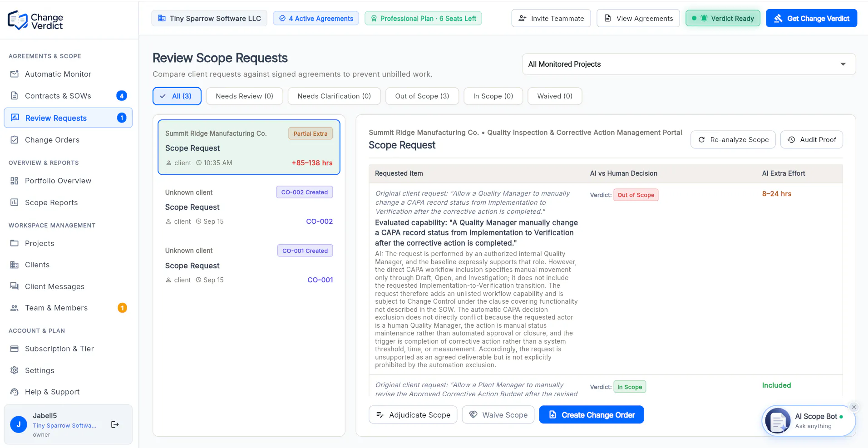Open Help & Support
This screenshot has width=868, height=448.
(x=68, y=392)
